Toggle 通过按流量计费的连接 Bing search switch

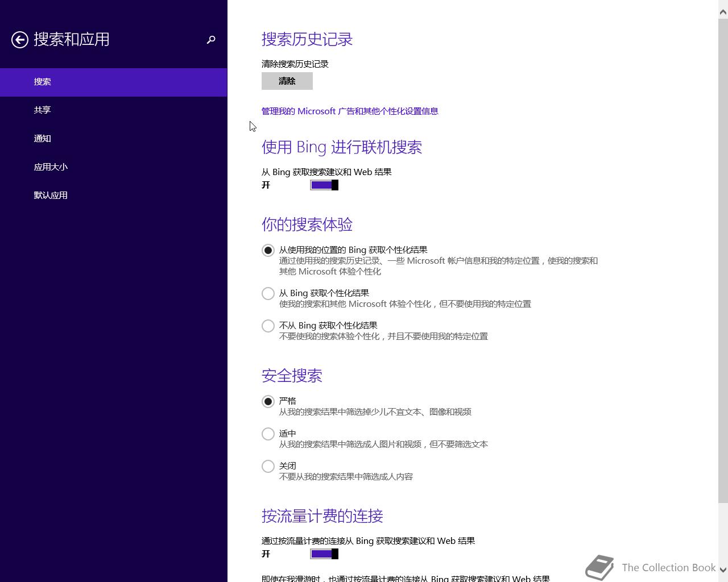pyautogui.click(x=324, y=554)
